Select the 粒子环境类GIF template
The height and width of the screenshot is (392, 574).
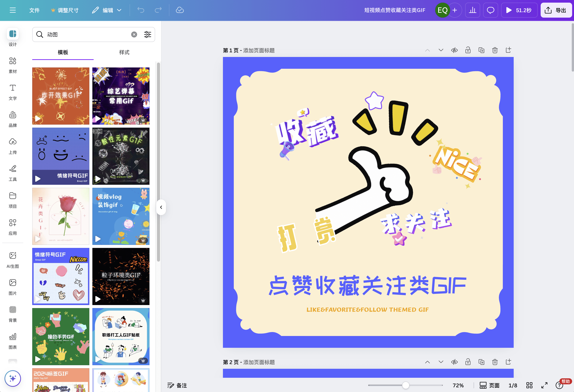click(121, 276)
